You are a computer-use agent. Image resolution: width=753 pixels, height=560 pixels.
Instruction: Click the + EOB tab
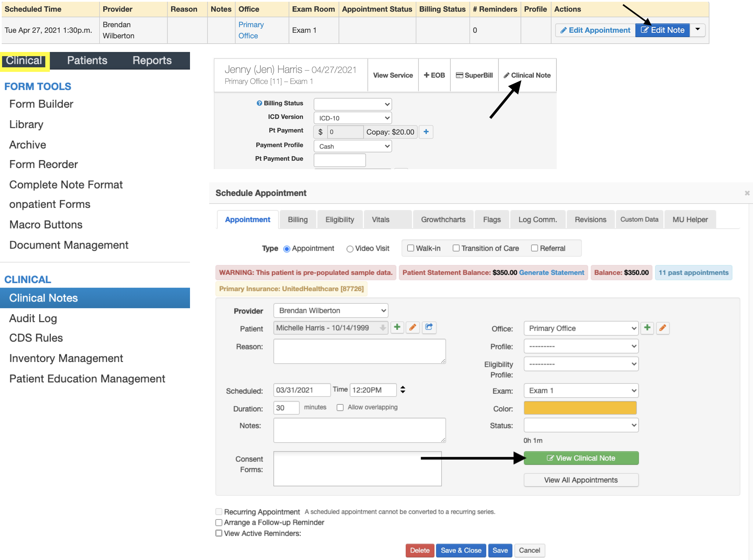(434, 75)
